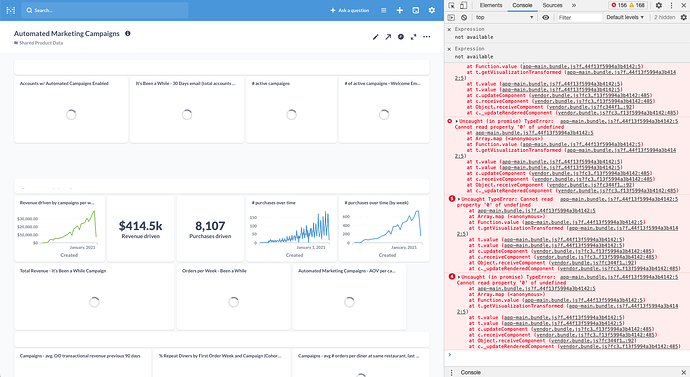This screenshot has width=690, height=377.
Task: Open % Repeat Diners by First Order Week title
Action: click(220, 356)
